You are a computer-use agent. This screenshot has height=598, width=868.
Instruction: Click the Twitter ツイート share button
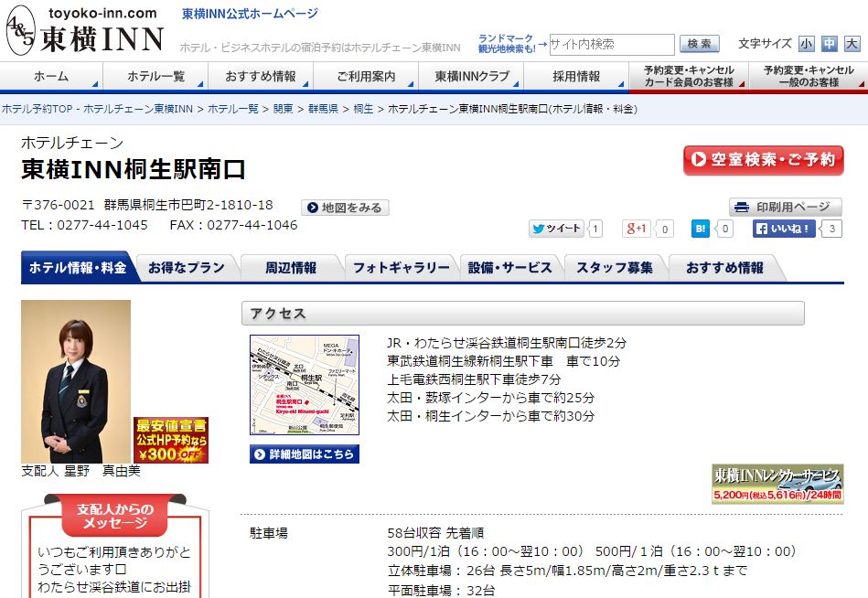tap(556, 229)
